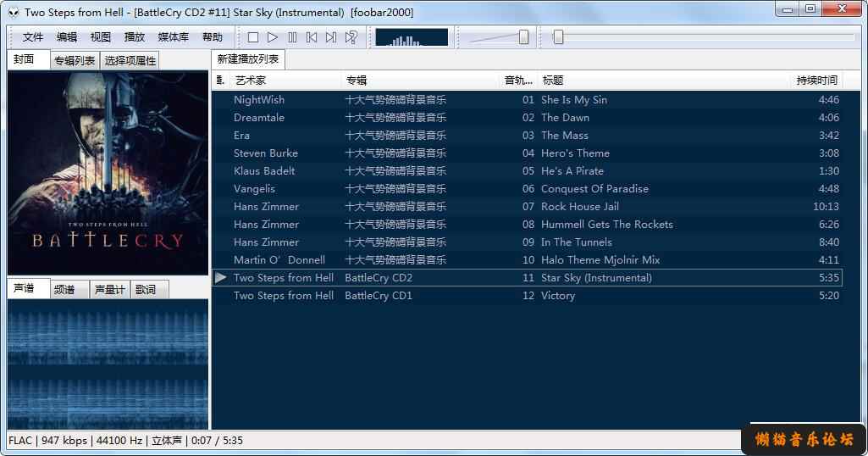Click the Play button in toolbar
Viewport: 868px width, 456px height.
click(273, 37)
